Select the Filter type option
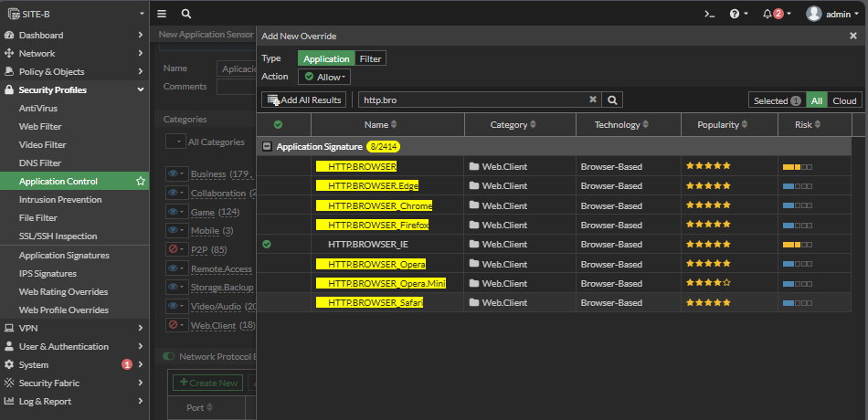Viewport: 868px width, 420px height. (370, 58)
